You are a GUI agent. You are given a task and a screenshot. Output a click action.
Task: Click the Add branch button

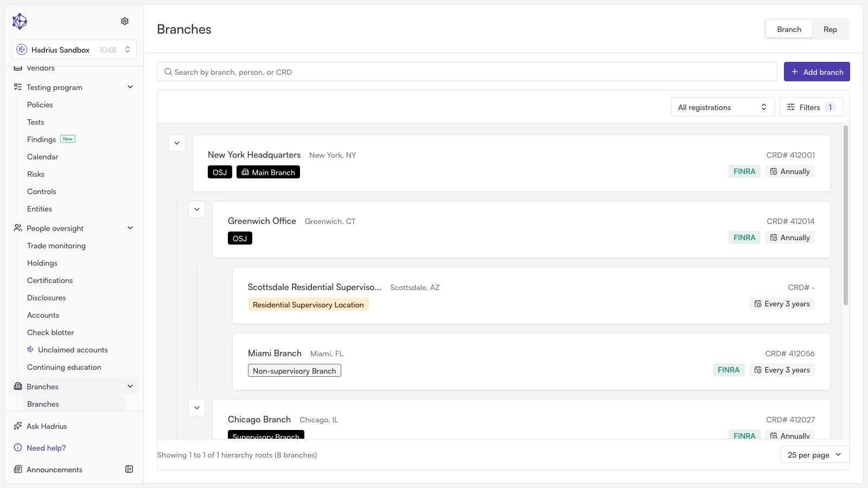(816, 72)
